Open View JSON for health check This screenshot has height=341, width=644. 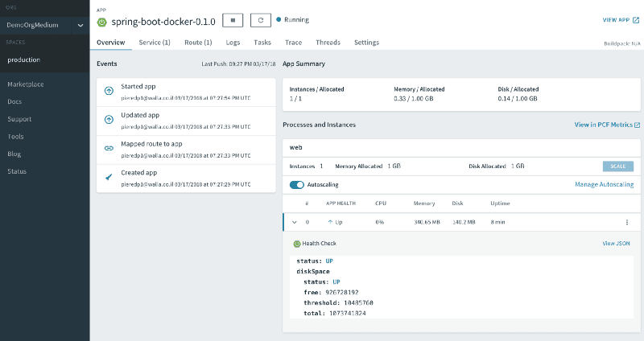click(x=616, y=243)
